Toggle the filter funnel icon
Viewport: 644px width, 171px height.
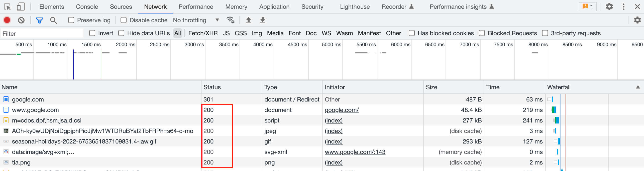(x=39, y=20)
